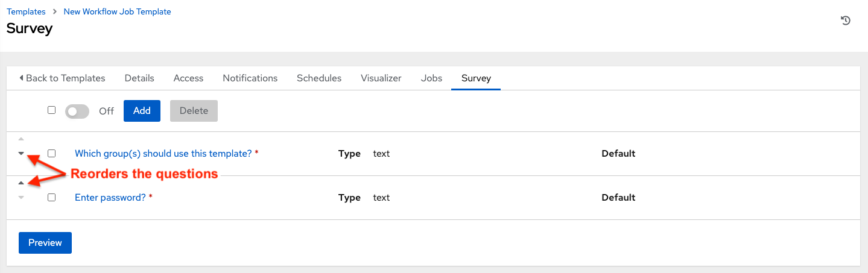This screenshot has width=868, height=273.
Task: Open "Which group(s) should use this template?" question
Action: pyautogui.click(x=163, y=154)
